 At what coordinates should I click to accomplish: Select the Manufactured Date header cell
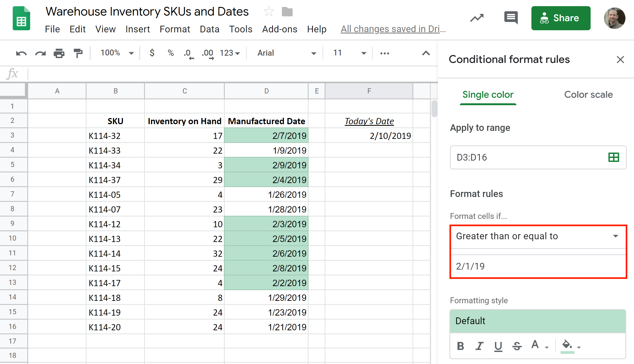tap(266, 121)
